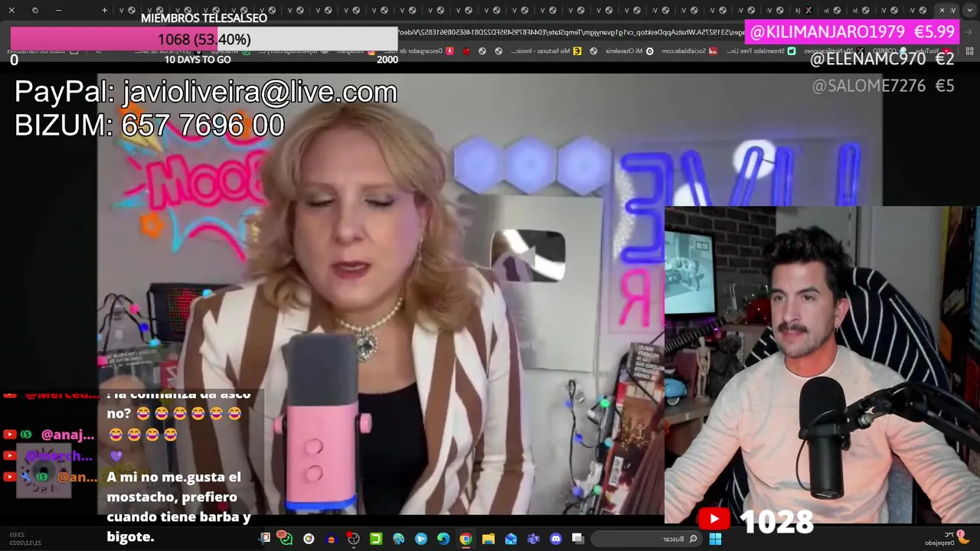
Task: Open the tab search chevron in Chrome
Action: coord(969,10)
